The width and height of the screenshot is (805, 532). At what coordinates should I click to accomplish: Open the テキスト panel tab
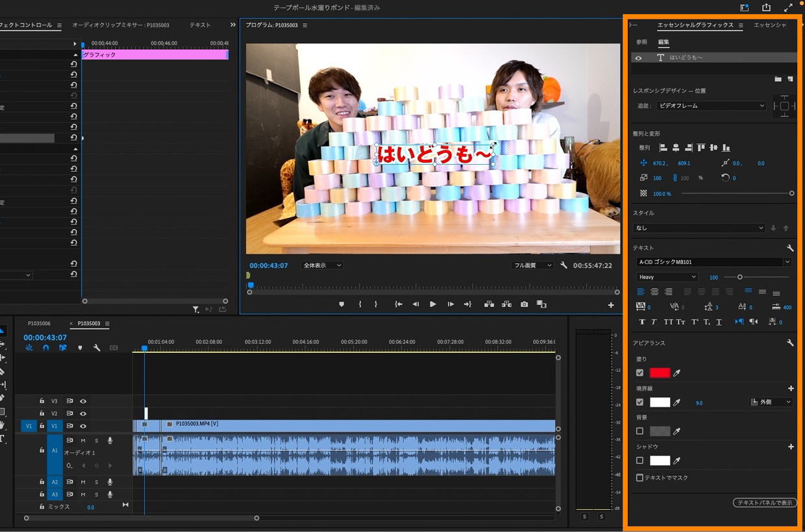pos(200,25)
